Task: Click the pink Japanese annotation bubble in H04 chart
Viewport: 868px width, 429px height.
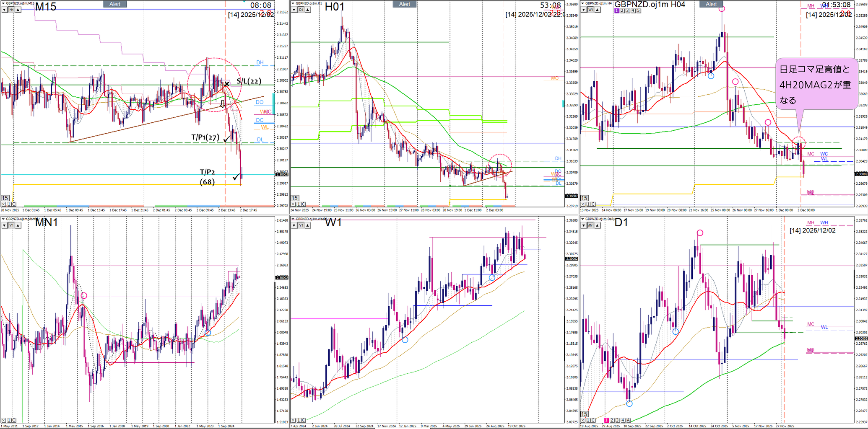Action: [x=816, y=85]
